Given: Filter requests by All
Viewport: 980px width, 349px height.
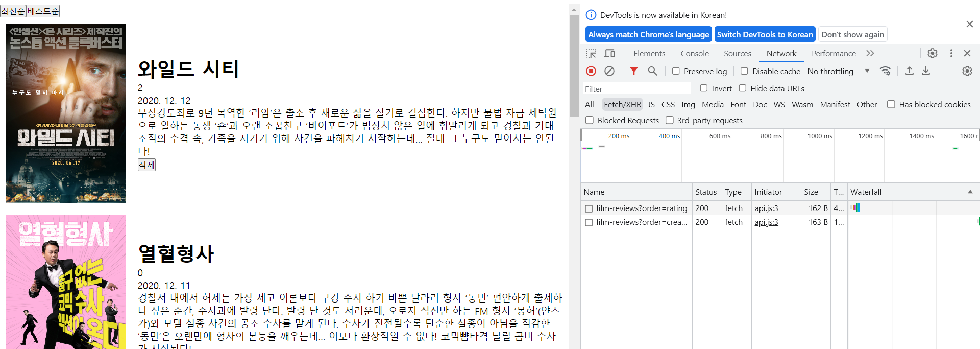Looking at the screenshot, I should (590, 104).
